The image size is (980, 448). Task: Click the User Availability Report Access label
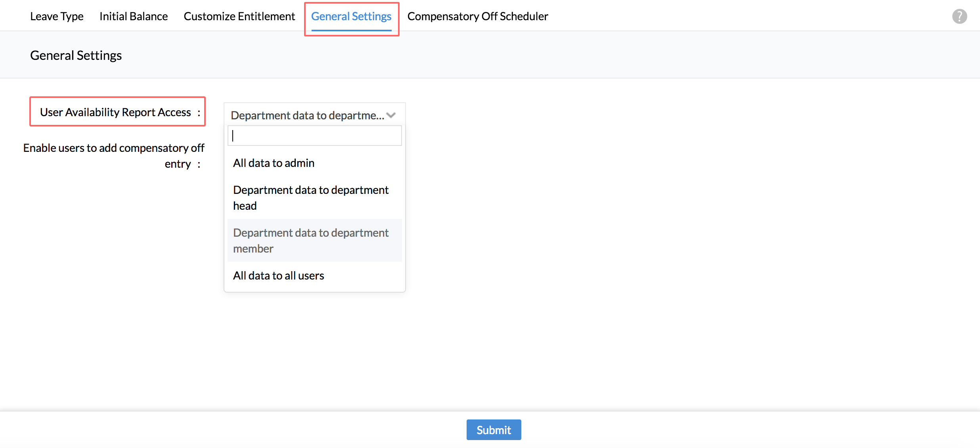point(115,112)
